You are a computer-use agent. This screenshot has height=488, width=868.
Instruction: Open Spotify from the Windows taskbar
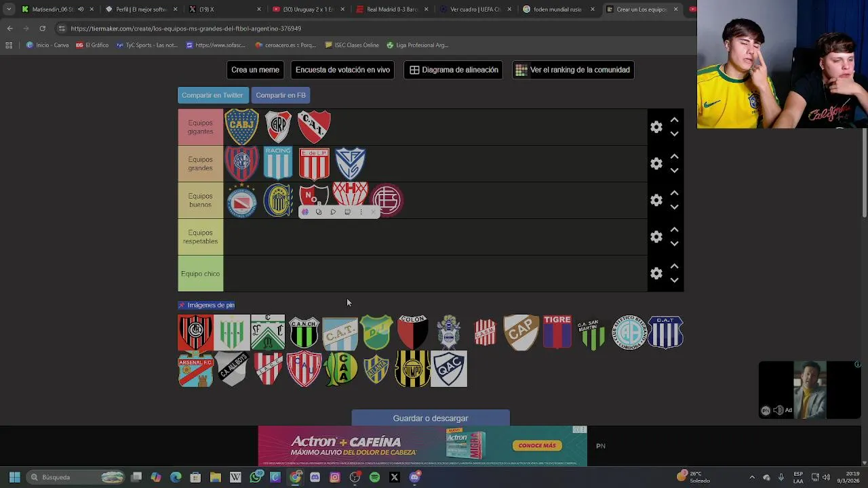pyautogui.click(x=374, y=477)
